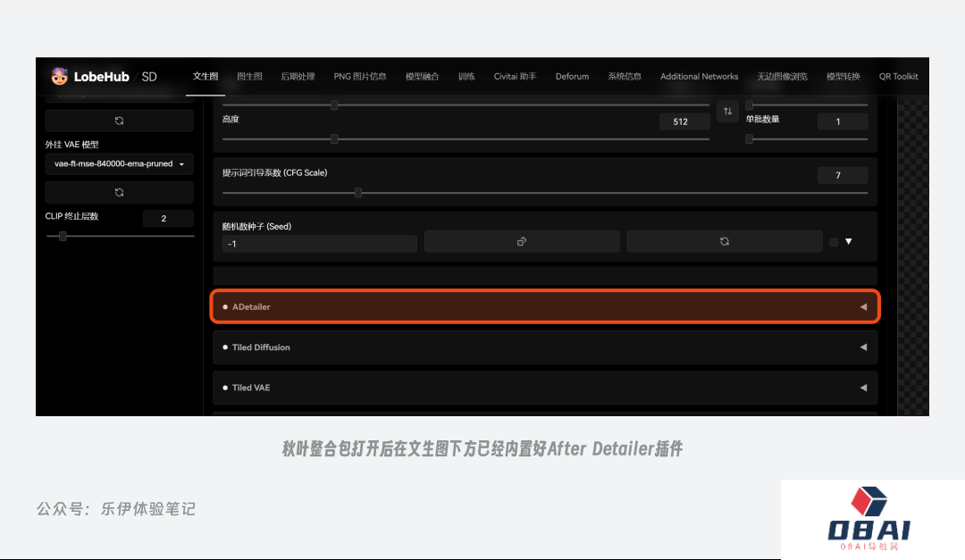The height and width of the screenshot is (560, 965).
Task: Go to the PNG 图片信息 tab
Action: pyautogui.click(x=360, y=77)
